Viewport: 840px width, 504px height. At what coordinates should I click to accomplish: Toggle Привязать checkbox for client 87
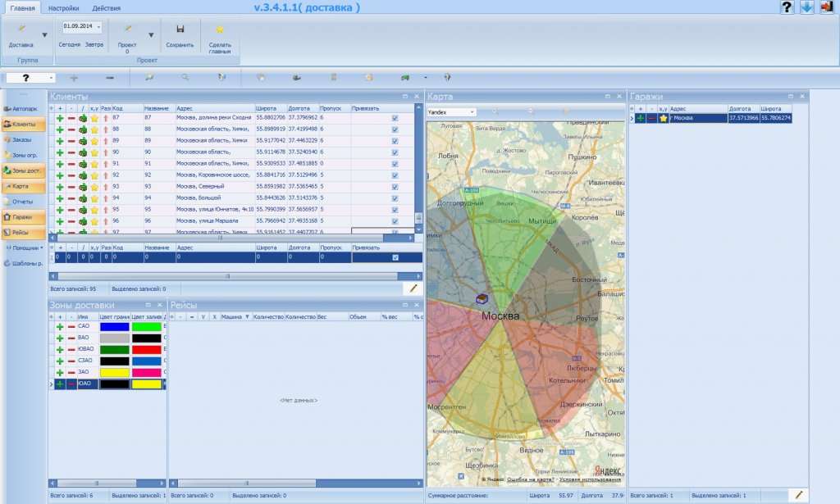click(395, 118)
